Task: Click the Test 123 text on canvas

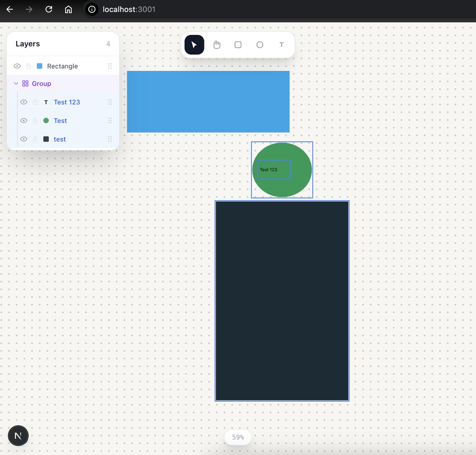Action: pyautogui.click(x=269, y=170)
